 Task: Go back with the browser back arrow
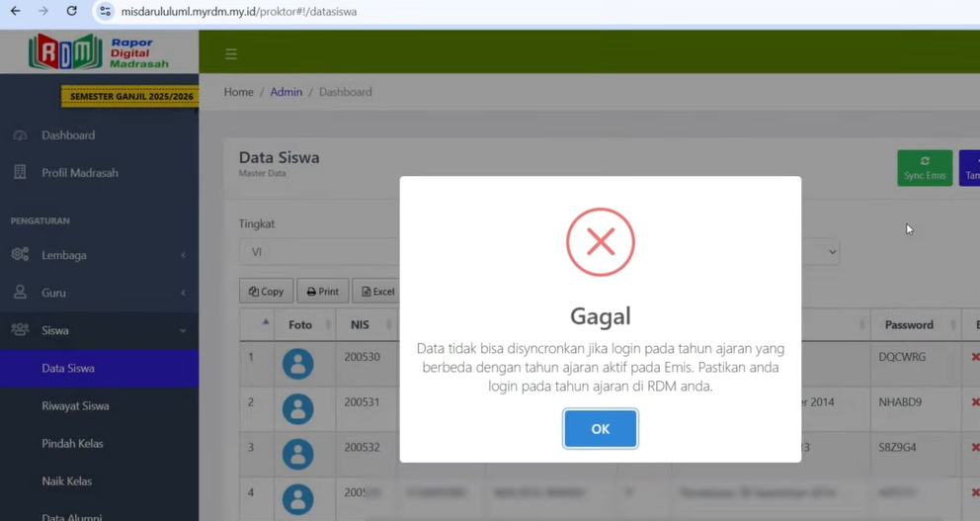(x=16, y=11)
